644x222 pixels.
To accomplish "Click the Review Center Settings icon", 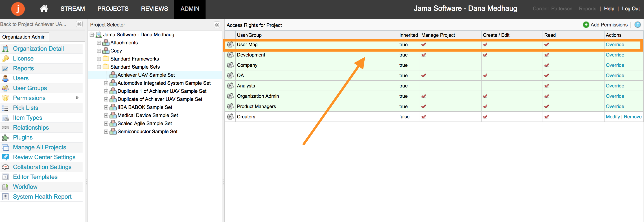I will click(x=5, y=157).
